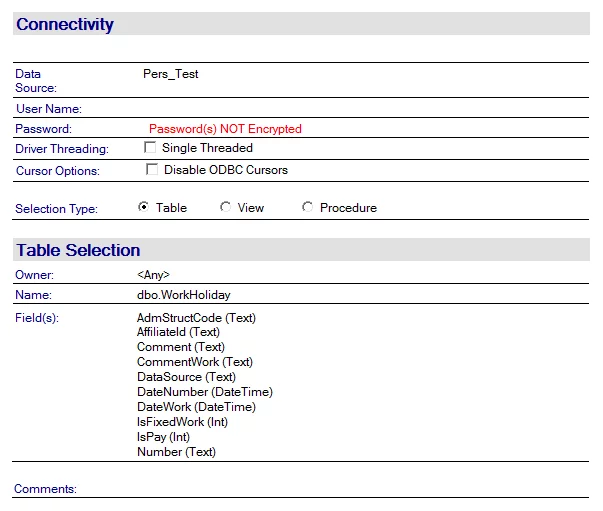Viewport: 603px width, 511px height.
Task: Click the empty User Name field
Action: tap(300, 108)
